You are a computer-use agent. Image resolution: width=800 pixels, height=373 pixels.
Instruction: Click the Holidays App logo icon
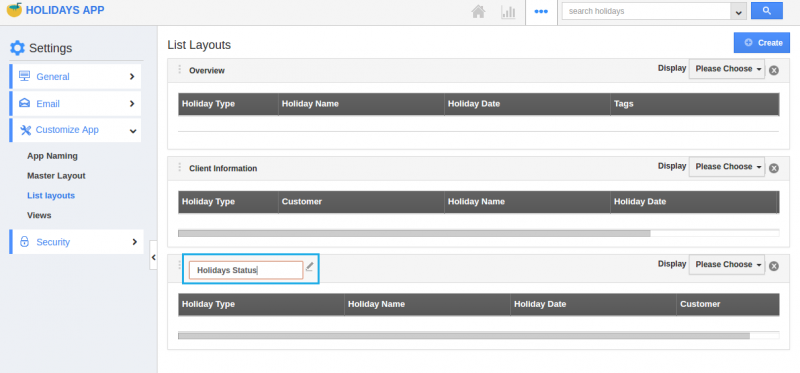pyautogui.click(x=14, y=10)
